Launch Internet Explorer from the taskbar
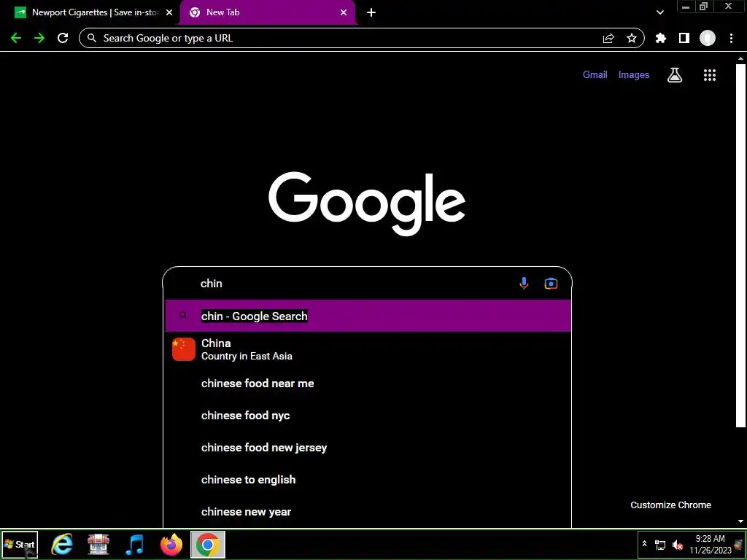Image resolution: width=747 pixels, height=560 pixels. [x=62, y=544]
